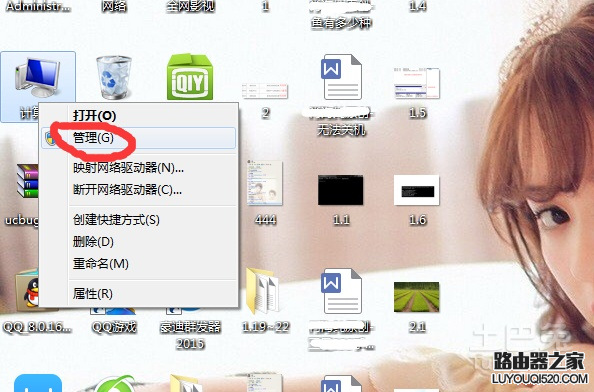Click the 网络 desktop label
594x392 pixels.
(x=114, y=6)
